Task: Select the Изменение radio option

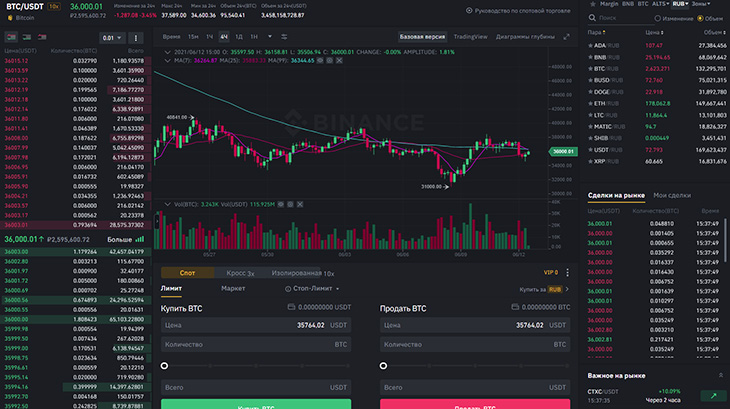Action: pyautogui.click(x=657, y=19)
